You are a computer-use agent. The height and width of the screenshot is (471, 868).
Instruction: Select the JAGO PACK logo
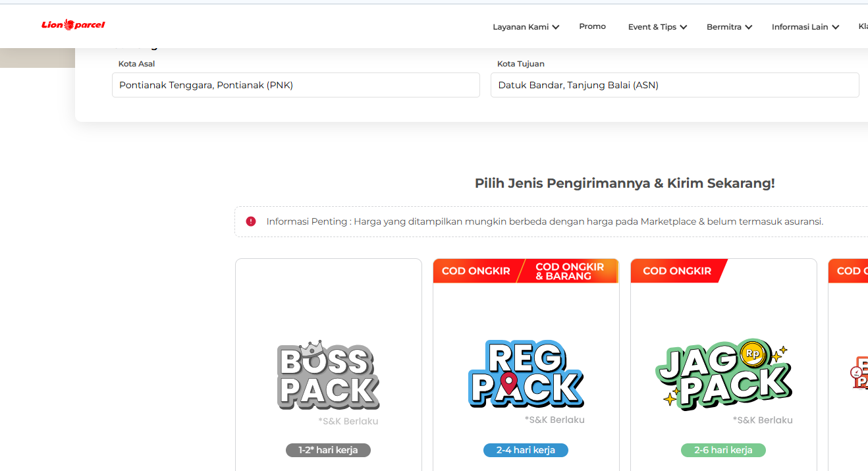(x=723, y=374)
